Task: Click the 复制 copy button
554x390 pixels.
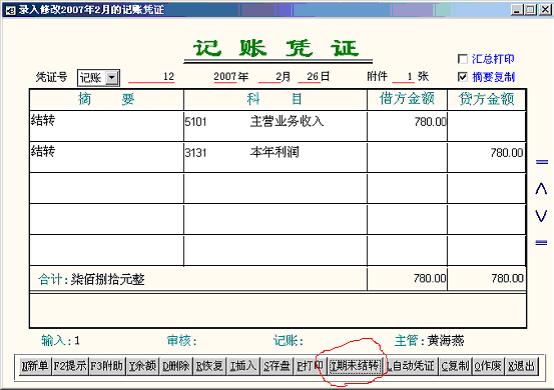Action: click(x=455, y=366)
